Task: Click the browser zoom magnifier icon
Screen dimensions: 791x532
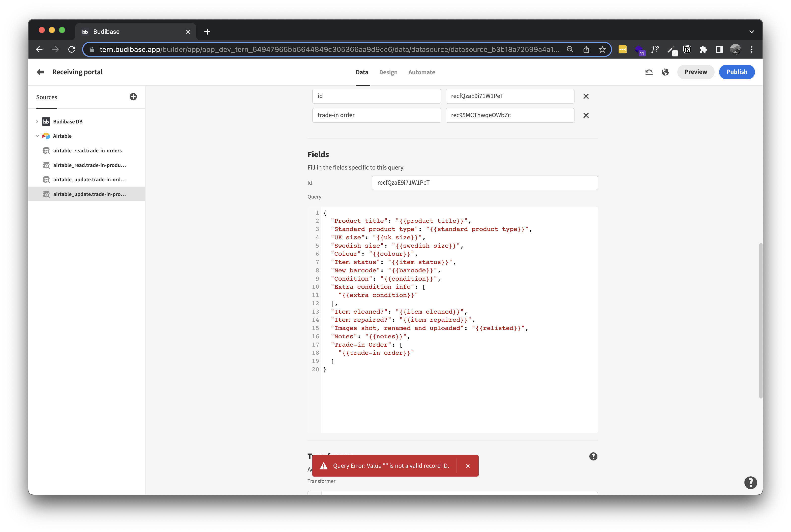Action: (570, 50)
